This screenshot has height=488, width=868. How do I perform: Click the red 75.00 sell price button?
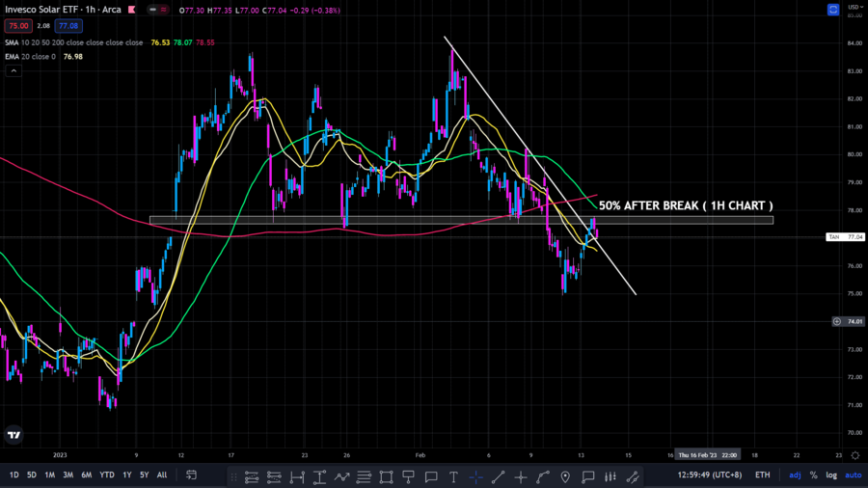point(18,25)
